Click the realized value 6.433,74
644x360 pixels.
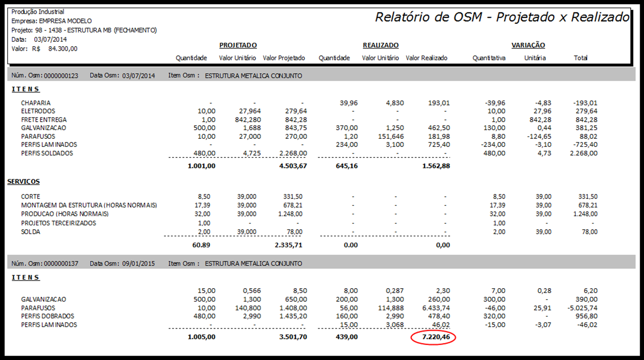click(x=436, y=308)
